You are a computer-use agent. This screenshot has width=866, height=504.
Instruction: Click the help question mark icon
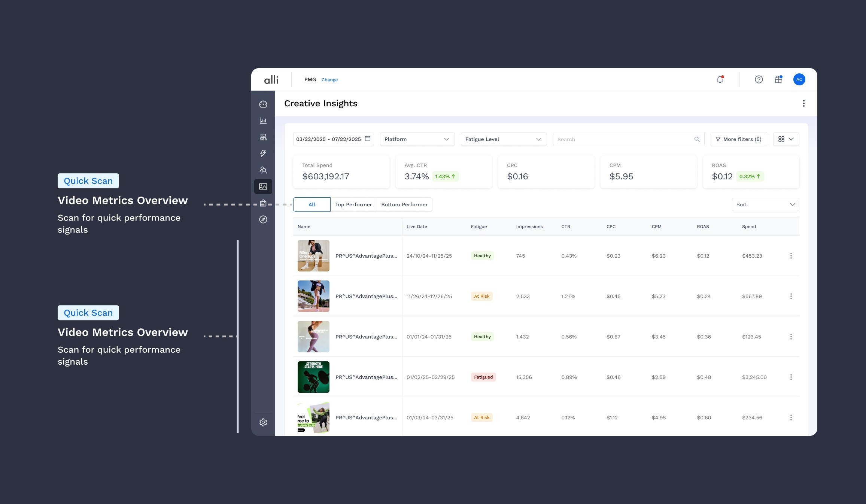759,79
